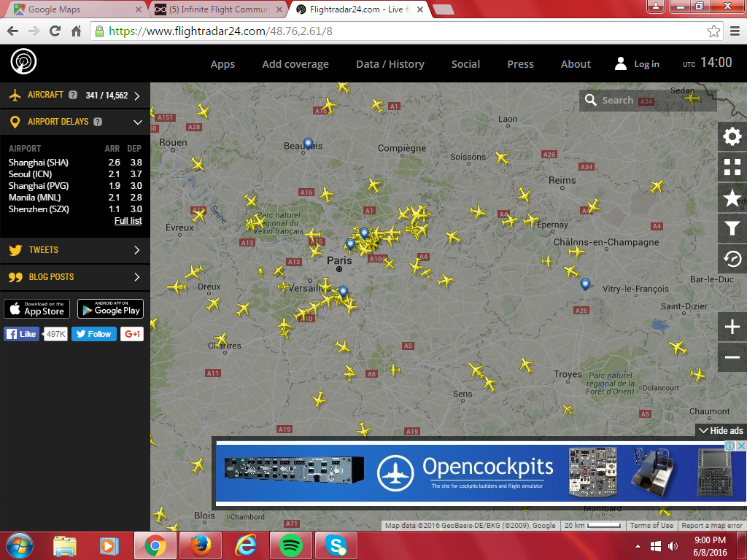Image resolution: width=747 pixels, height=560 pixels.
Task: Open Internet Explorer from the taskbar
Action: pyautogui.click(x=246, y=545)
